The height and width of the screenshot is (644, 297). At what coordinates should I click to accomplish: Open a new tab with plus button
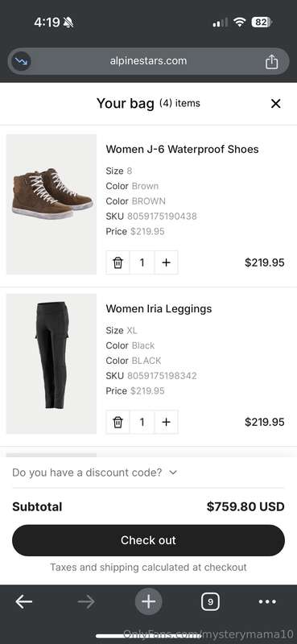pyautogui.click(x=148, y=601)
